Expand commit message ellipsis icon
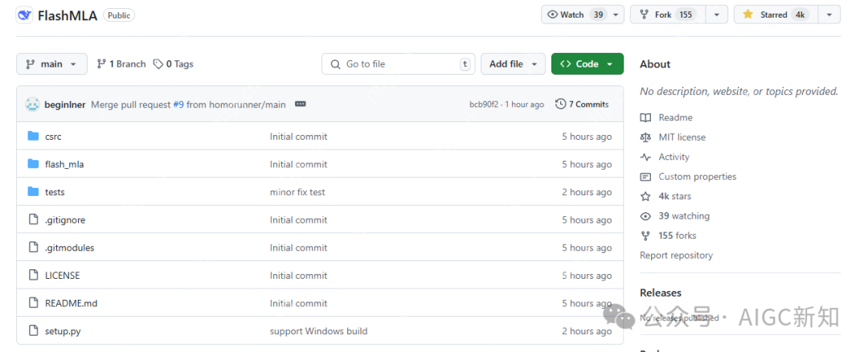The width and height of the screenshot is (868, 352). click(300, 104)
